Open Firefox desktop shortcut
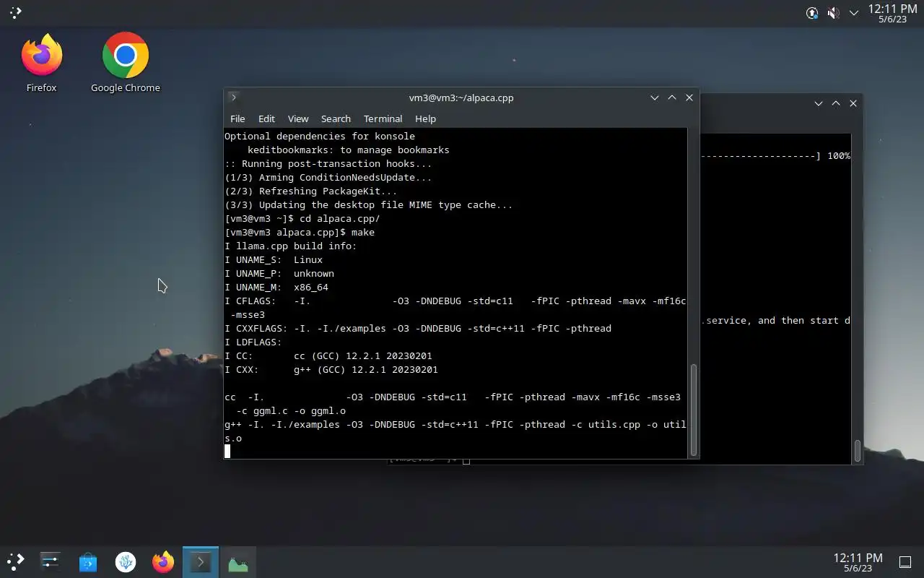This screenshot has width=924, height=578. point(42,63)
